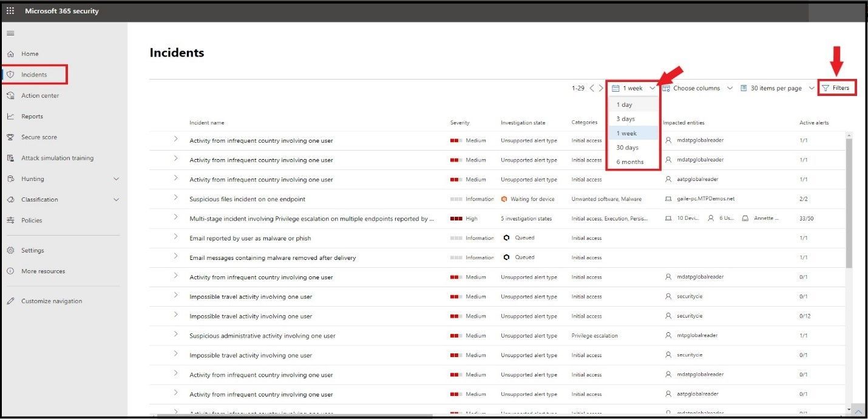Go to previous page arrow

click(592, 88)
